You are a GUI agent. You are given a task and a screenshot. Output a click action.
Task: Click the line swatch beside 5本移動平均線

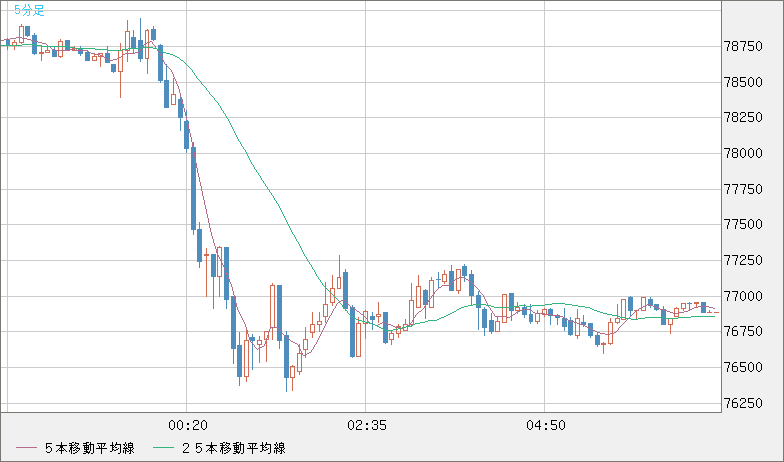click(x=26, y=447)
